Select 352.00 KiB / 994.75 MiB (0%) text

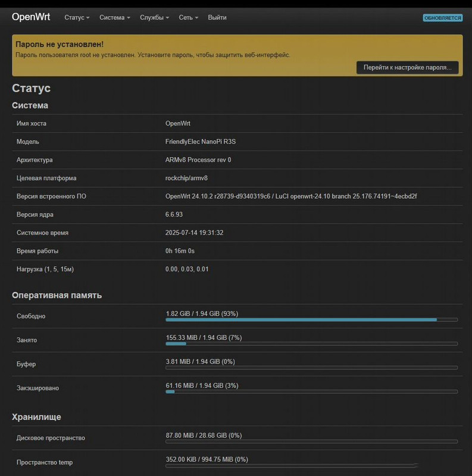(x=207, y=459)
